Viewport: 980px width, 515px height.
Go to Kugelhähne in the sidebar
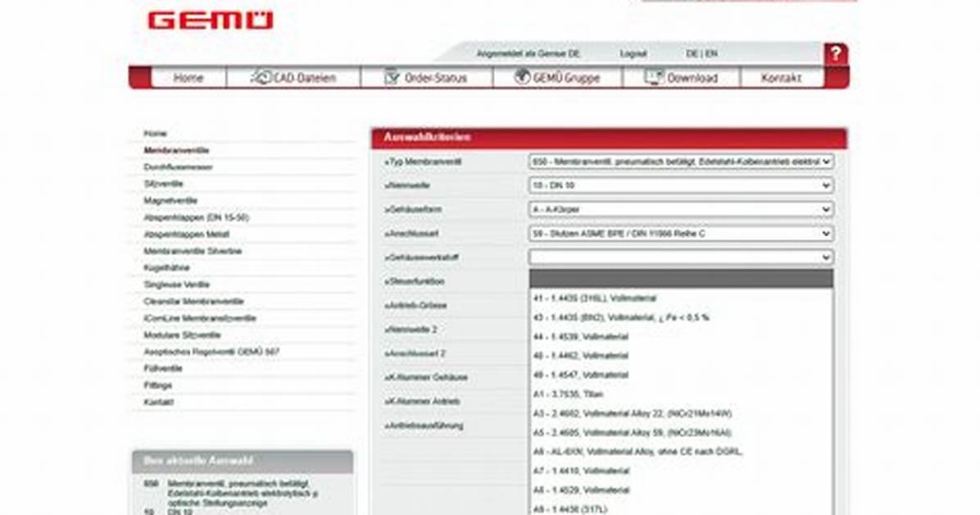pos(167,268)
